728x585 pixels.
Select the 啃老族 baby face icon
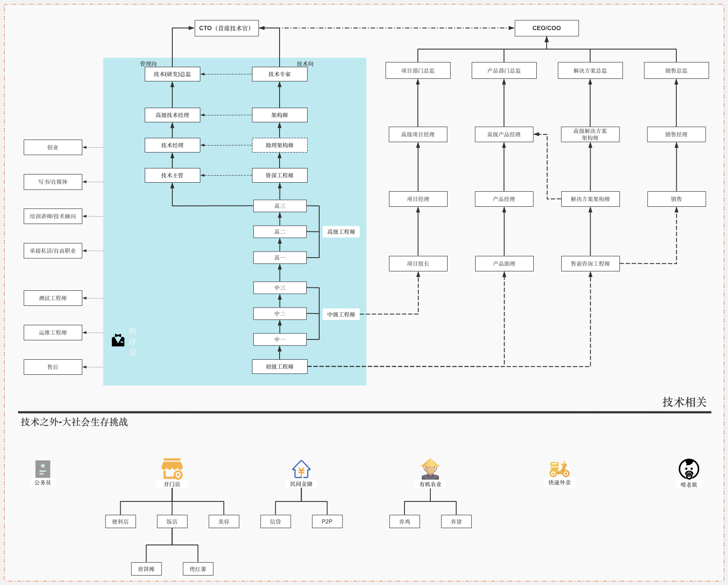pos(689,469)
